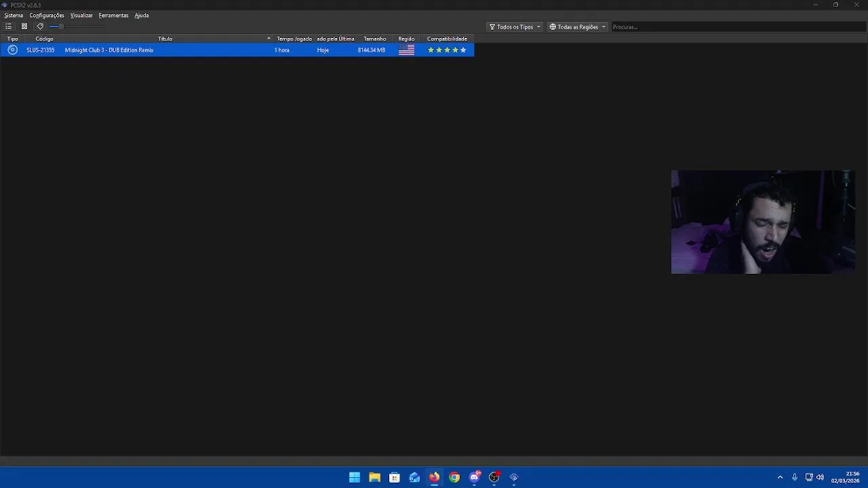Click the 8144.34 MB size cell
Image resolution: width=868 pixels, height=488 pixels.
[x=372, y=50]
